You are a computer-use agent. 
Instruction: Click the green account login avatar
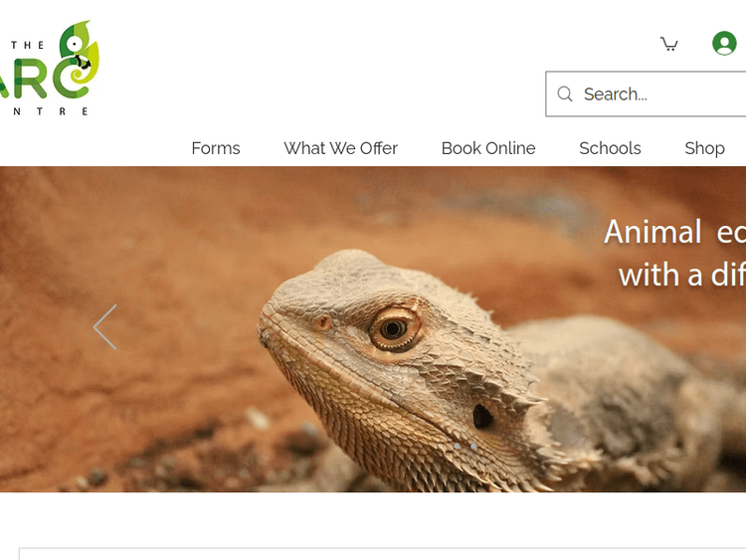(x=724, y=44)
